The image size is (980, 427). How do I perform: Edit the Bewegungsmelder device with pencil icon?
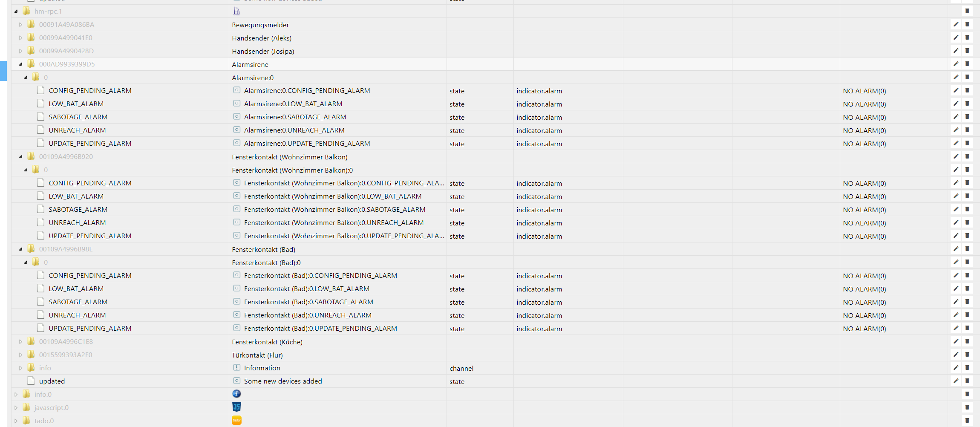(x=956, y=24)
